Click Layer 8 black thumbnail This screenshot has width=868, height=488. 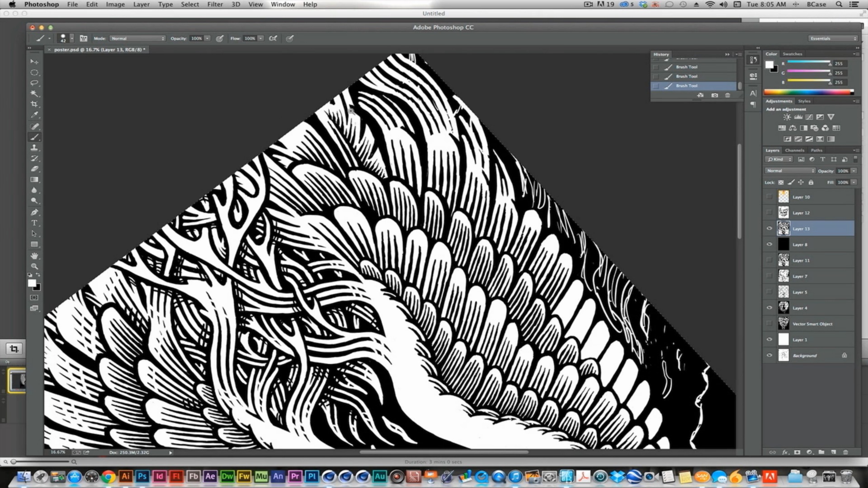click(783, 244)
